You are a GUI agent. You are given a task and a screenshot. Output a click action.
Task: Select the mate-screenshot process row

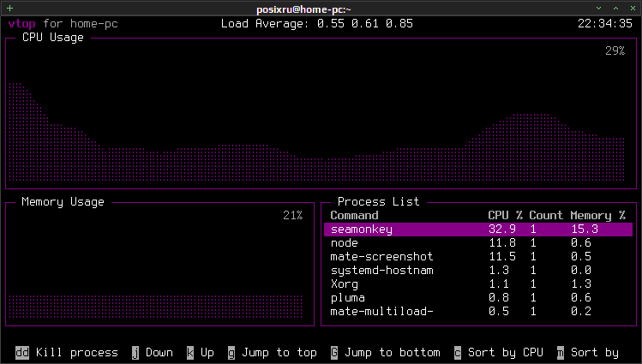point(478,257)
